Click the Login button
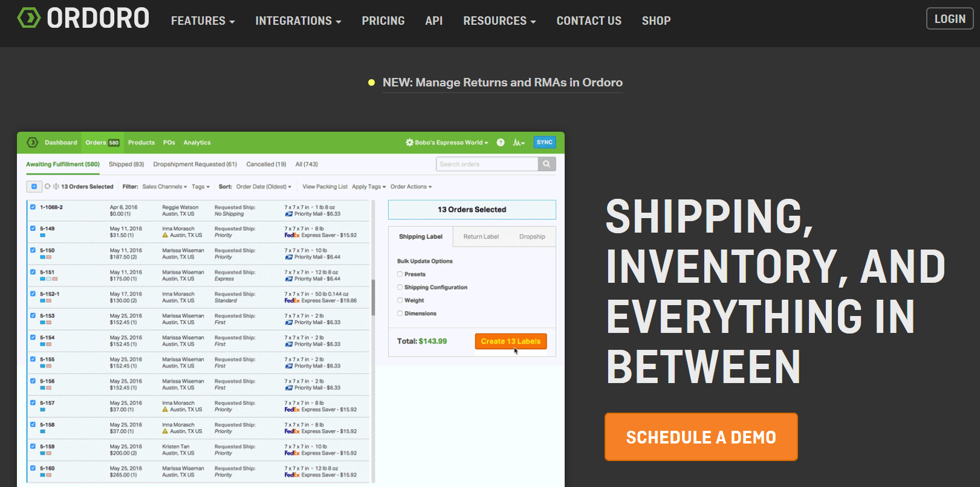Image resolution: width=980 pixels, height=487 pixels. (950, 19)
